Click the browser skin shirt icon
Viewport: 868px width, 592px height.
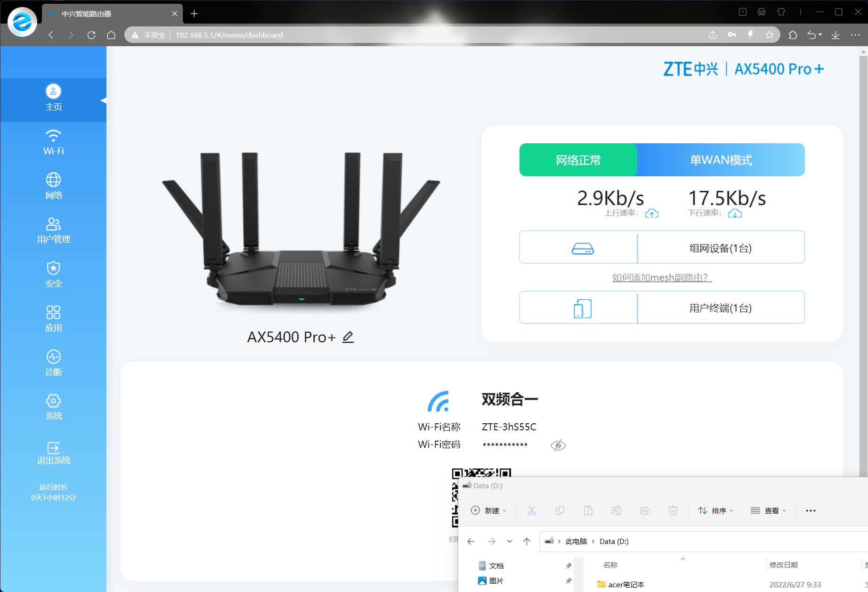(x=781, y=12)
